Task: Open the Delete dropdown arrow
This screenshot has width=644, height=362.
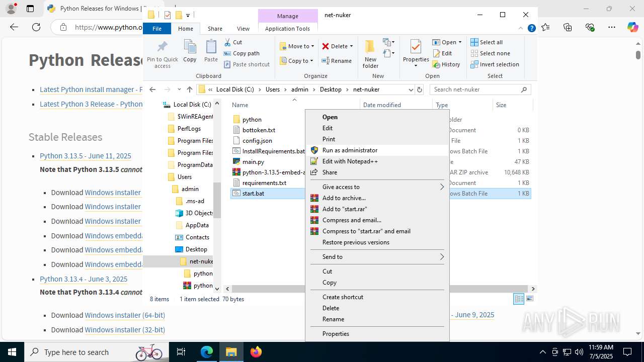Action: coord(351,46)
